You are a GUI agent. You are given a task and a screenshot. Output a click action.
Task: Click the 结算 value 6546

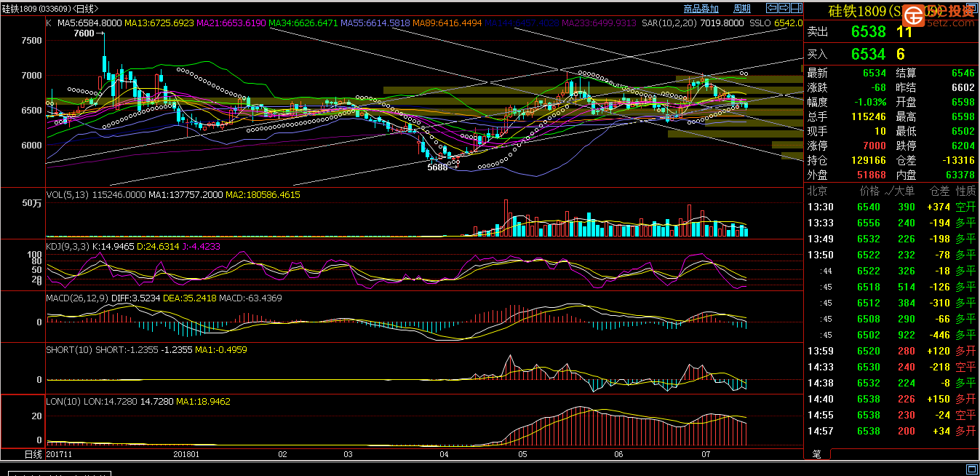tap(963, 73)
